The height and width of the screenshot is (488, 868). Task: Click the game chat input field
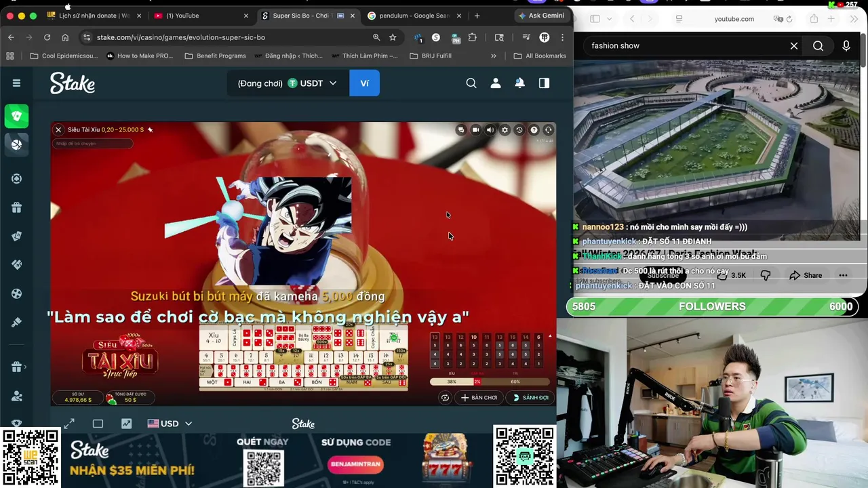(93, 143)
